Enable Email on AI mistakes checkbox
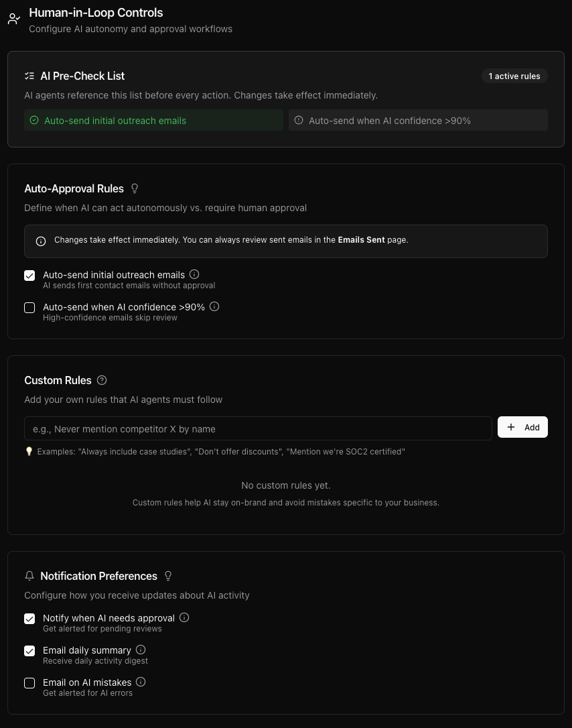This screenshot has width=572, height=728. 29,683
